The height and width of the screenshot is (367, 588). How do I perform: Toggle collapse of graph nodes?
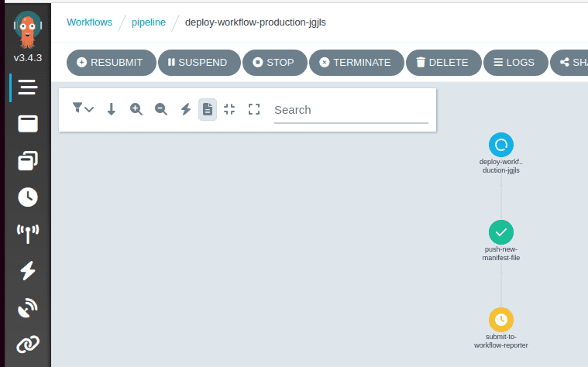tap(229, 109)
